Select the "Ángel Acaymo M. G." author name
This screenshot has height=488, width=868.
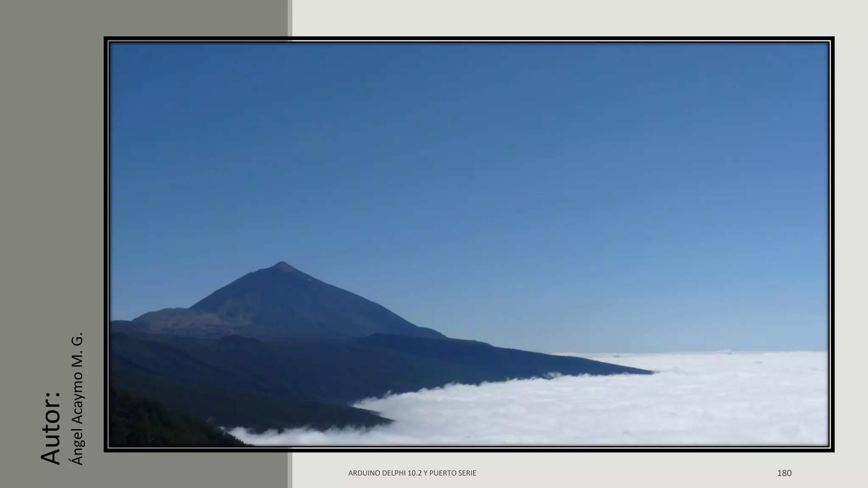click(76, 398)
